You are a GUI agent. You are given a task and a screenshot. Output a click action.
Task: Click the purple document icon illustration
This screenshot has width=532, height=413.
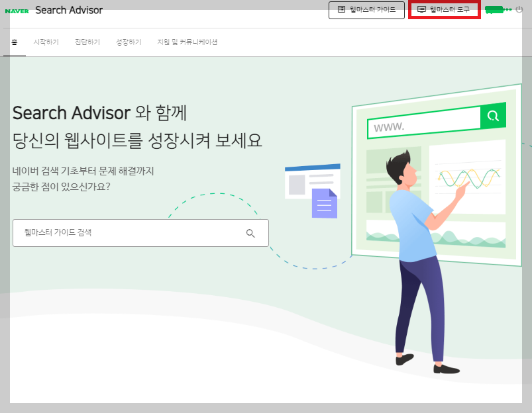(325, 203)
